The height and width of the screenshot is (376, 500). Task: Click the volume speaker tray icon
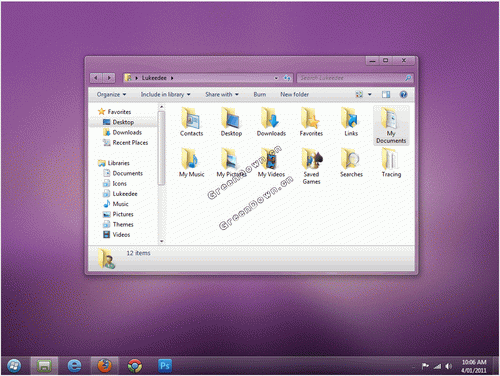tap(448, 366)
